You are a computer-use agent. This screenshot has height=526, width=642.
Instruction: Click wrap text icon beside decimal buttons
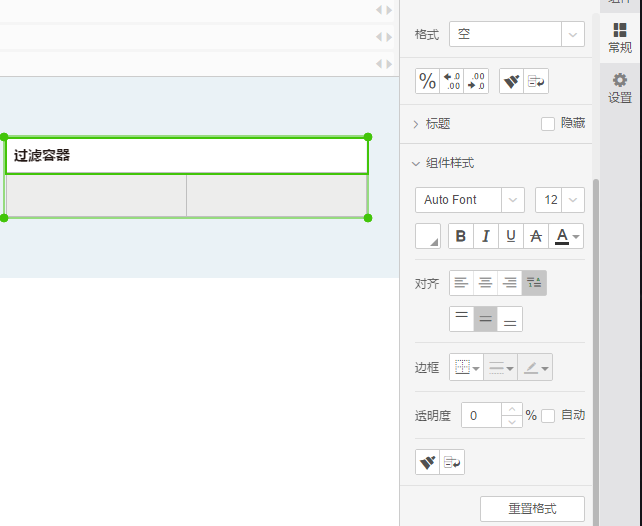pos(536,81)
